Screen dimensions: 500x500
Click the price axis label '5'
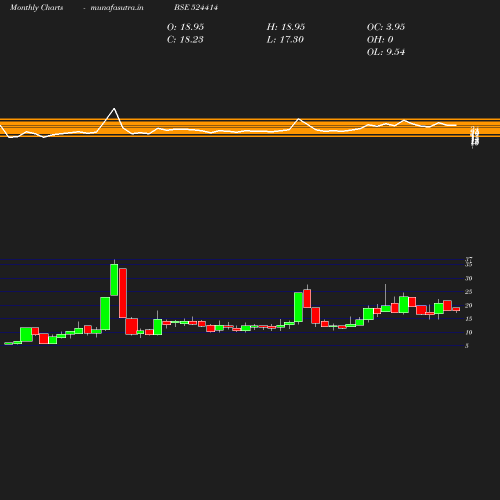click(467, 346)
